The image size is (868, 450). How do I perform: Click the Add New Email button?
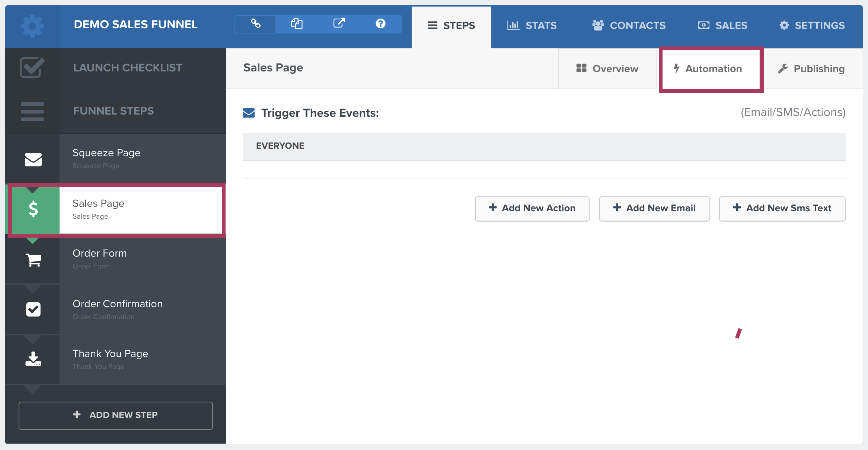click(x=654, y=208)
